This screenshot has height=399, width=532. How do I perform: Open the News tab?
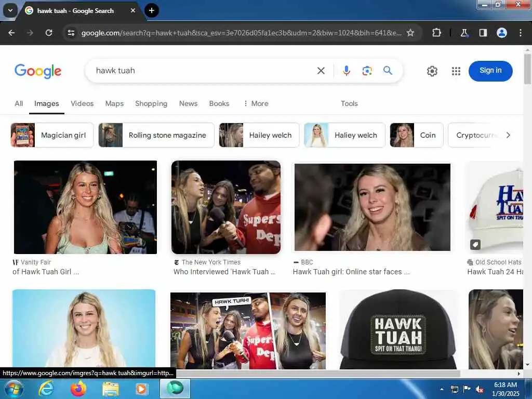click(x=188, y=103)
